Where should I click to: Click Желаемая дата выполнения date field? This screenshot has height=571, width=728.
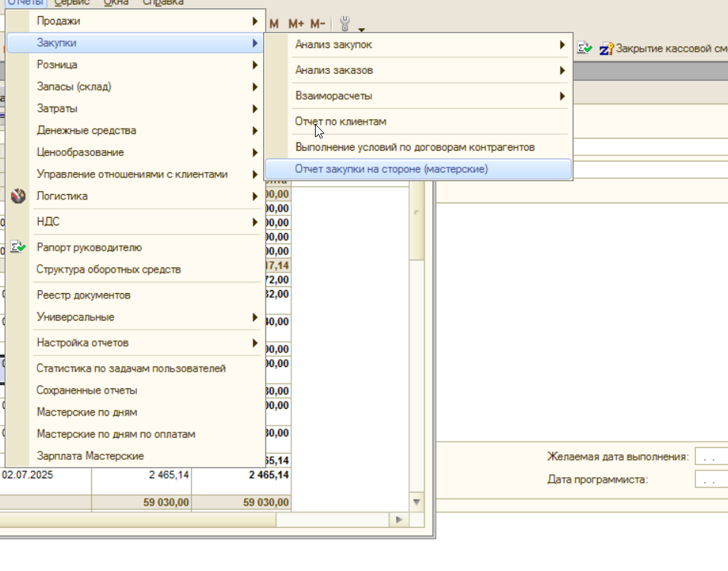(x=711, y=457)
